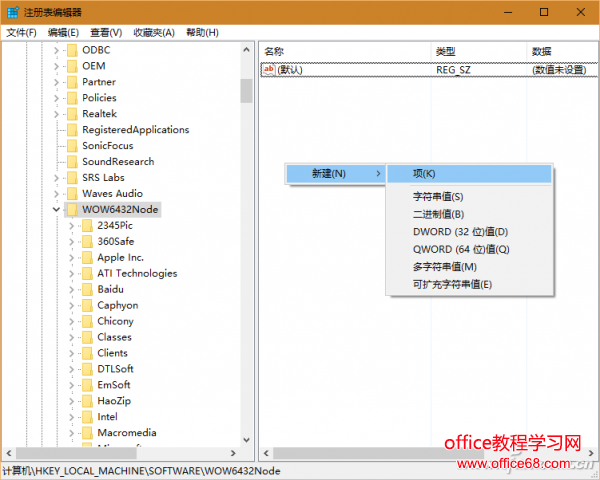Image resolution: width=600 pixels, height=480 pixels.
Task: Select the Intel subkey label
Action: pyautogui.click(x=108, y=417)
